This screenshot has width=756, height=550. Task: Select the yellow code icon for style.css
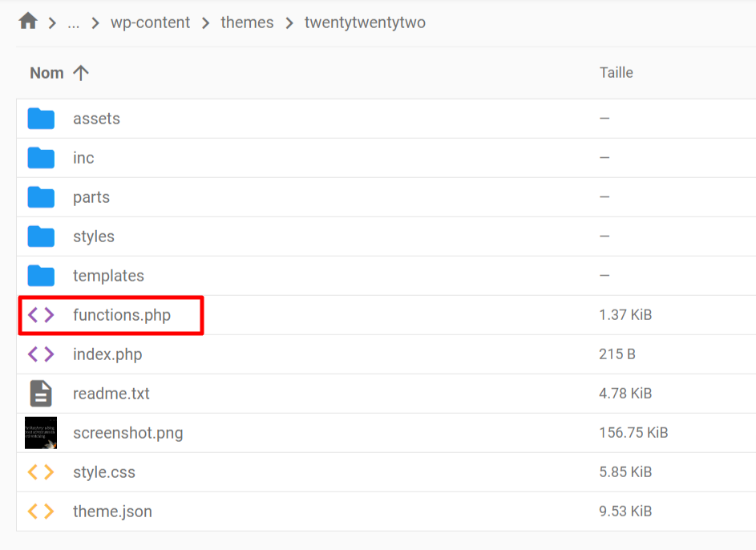point(41,472)
